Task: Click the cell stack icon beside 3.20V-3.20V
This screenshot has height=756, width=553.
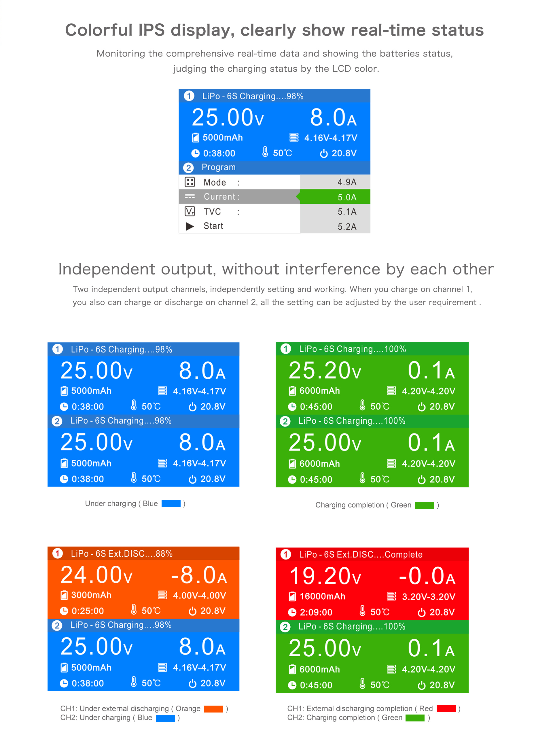Action: (x=391, y=596)
